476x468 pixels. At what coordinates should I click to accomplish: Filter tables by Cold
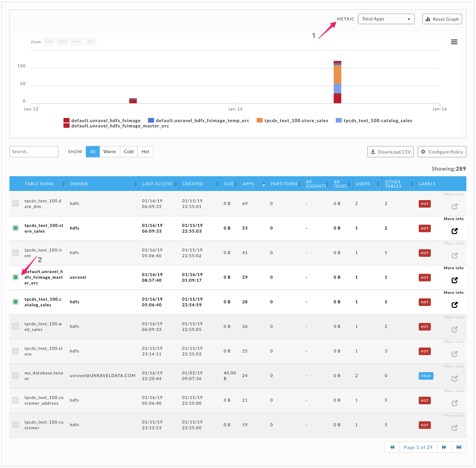tap(129, 152)
